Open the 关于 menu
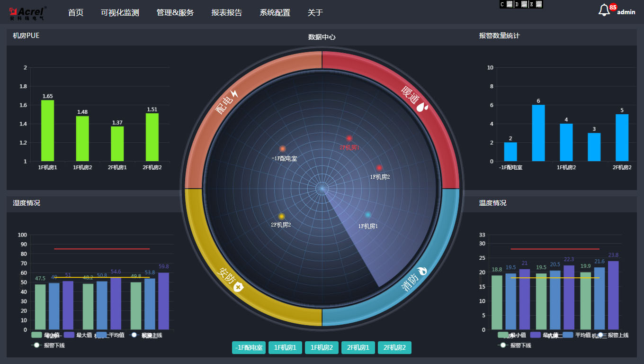 315,13
